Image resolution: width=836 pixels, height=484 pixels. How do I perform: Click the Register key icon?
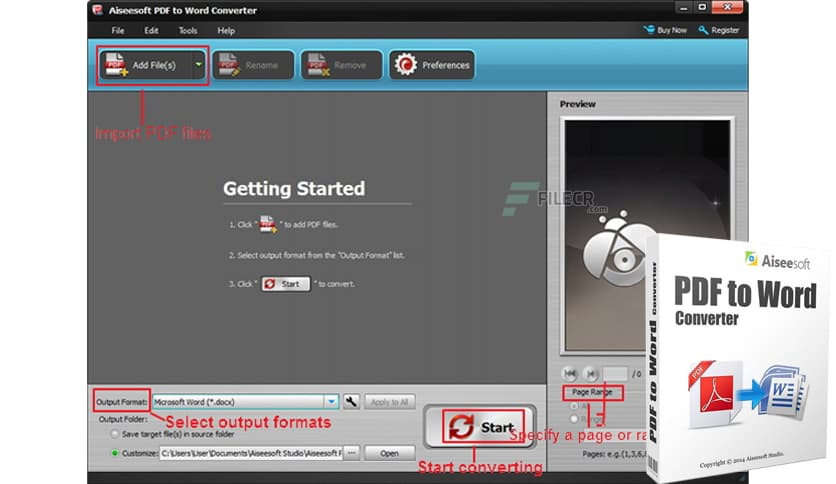pos(704,30)
